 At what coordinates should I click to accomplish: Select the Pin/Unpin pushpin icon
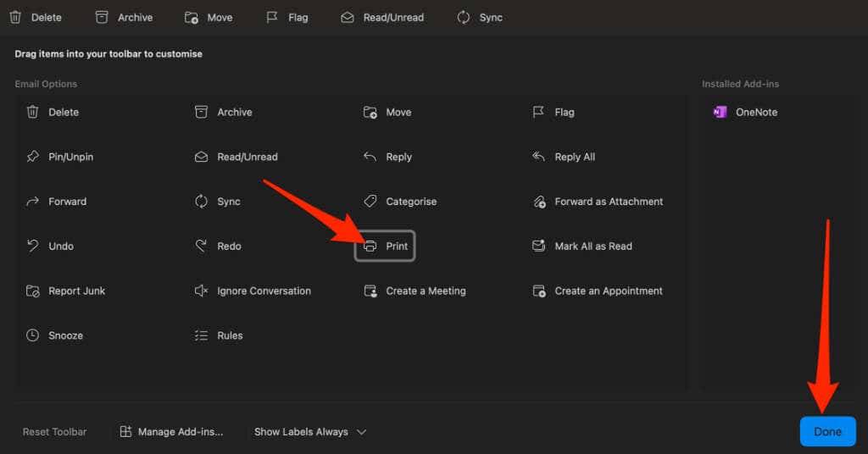click(x=32, y=157)
